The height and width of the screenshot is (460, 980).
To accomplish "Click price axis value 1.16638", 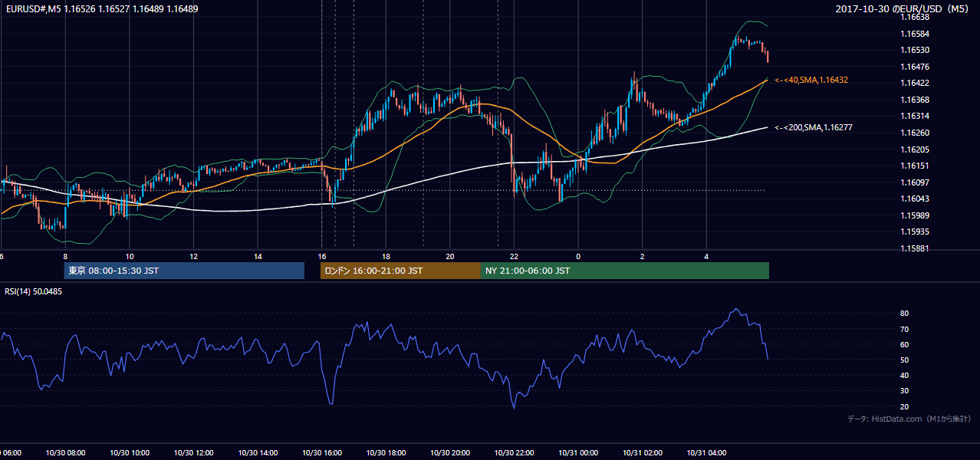I will coord(916,17).
